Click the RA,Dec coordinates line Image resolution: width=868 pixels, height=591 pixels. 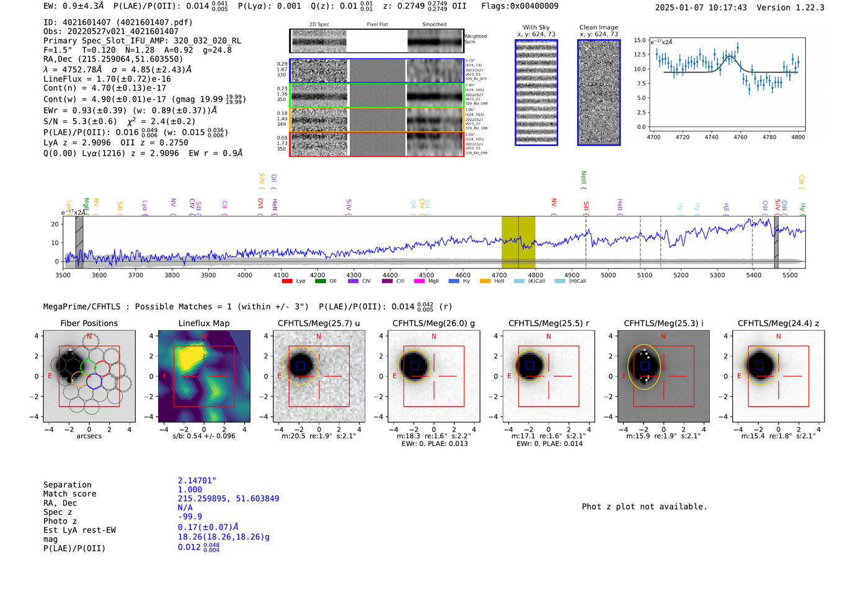coord(113,59)
